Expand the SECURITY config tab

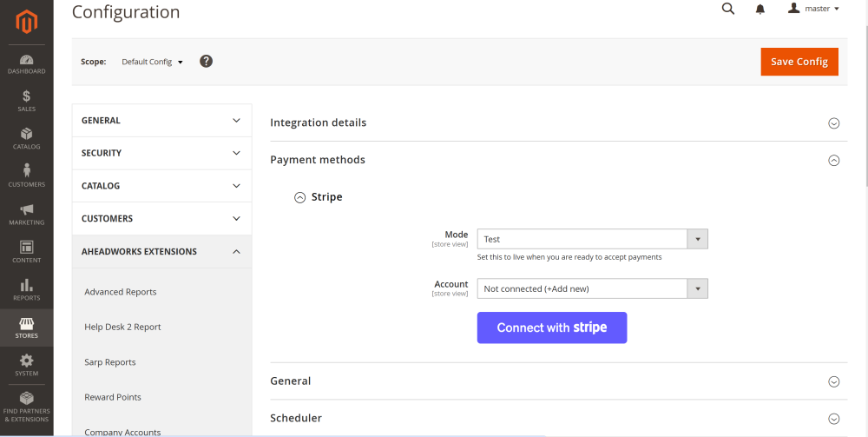(x=161, y=153)
